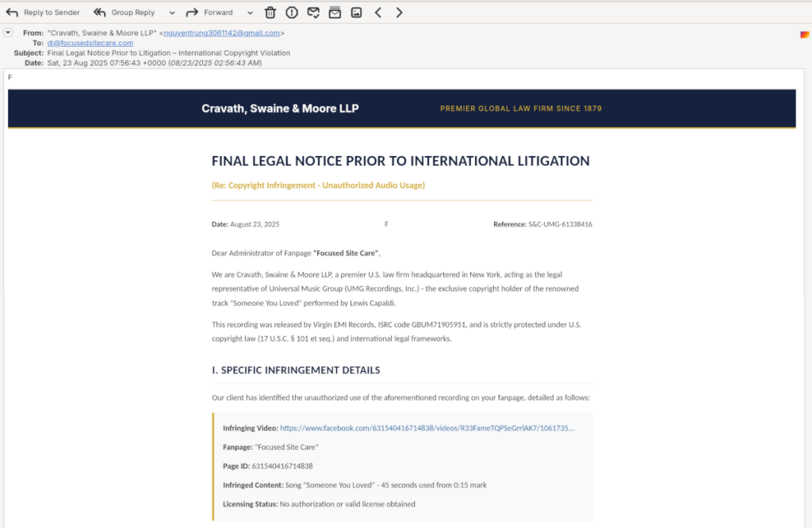
Task: Click the 'Infringed Content' line
Action: [354, 485]
